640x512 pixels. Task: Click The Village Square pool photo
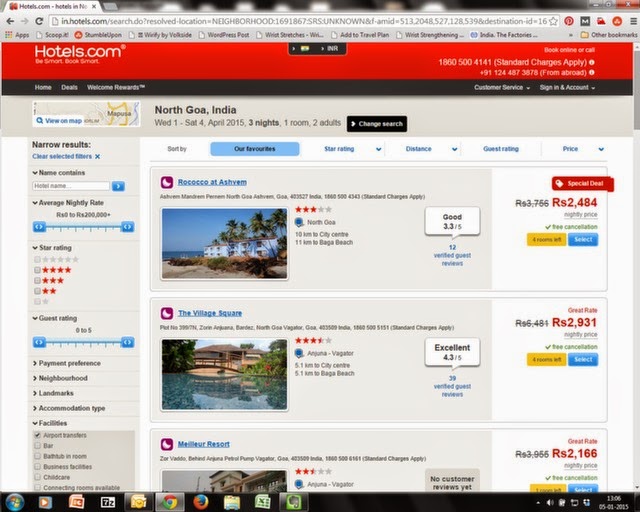(x=224, y=374)
